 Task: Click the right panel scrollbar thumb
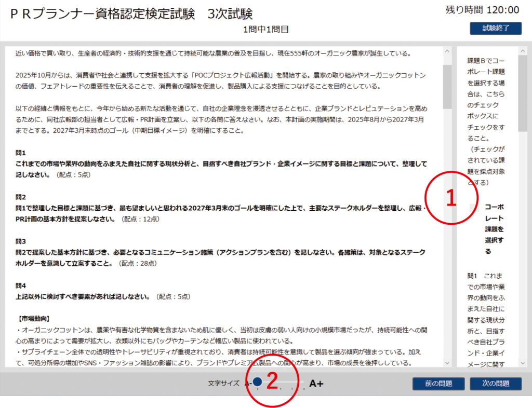tap(522, 93)
